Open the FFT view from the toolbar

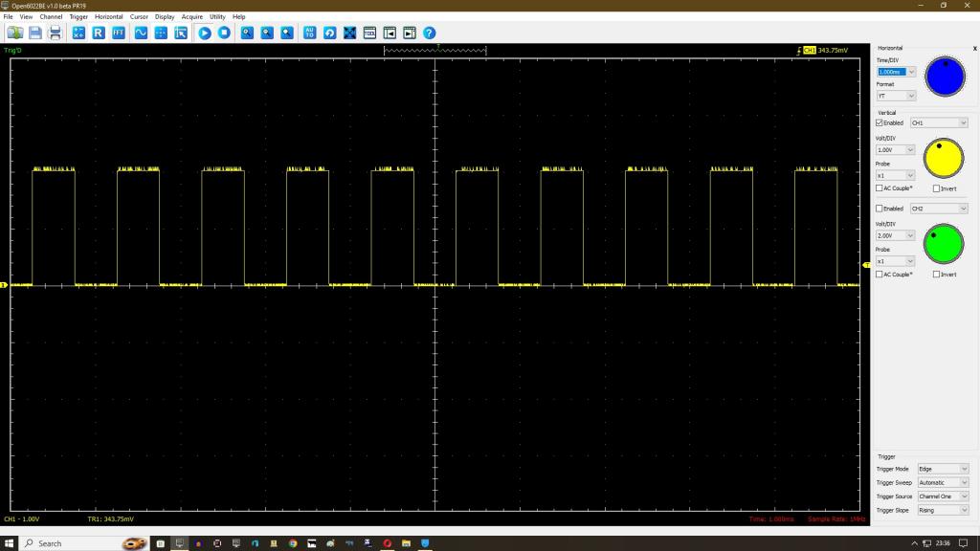[x=119, y=33]
